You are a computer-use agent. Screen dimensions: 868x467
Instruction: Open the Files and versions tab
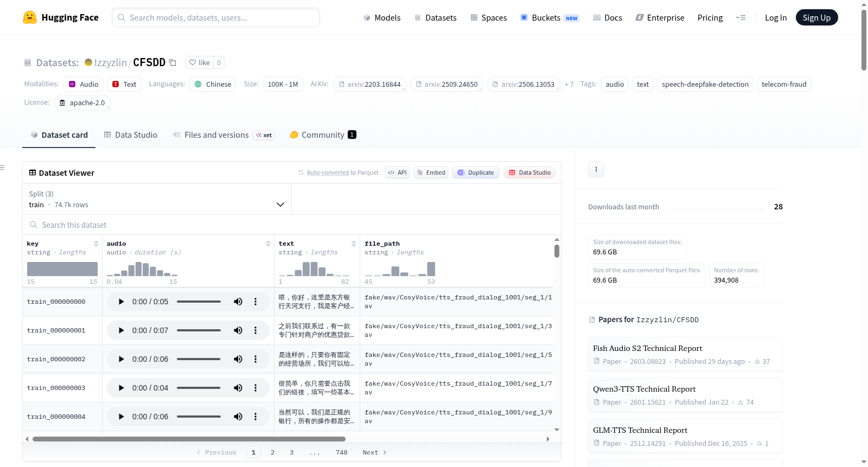[x=224, y=135]
